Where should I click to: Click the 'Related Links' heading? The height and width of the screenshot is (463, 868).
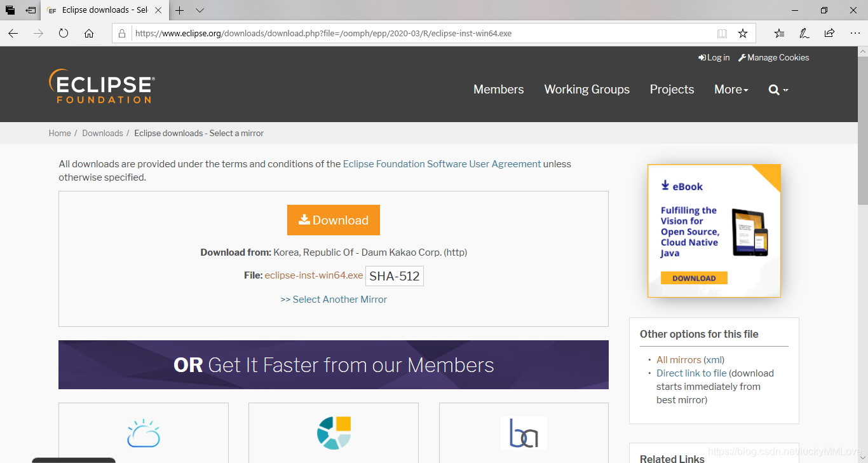[672, 459]
